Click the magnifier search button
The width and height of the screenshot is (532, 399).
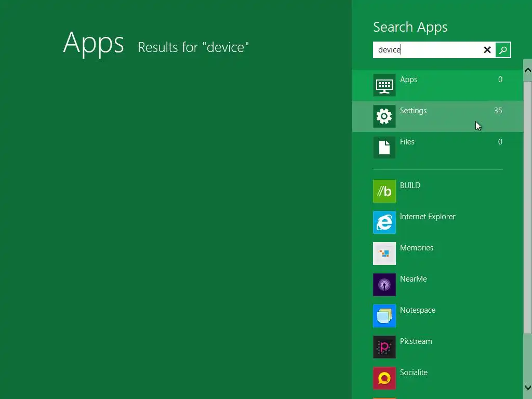503,50
